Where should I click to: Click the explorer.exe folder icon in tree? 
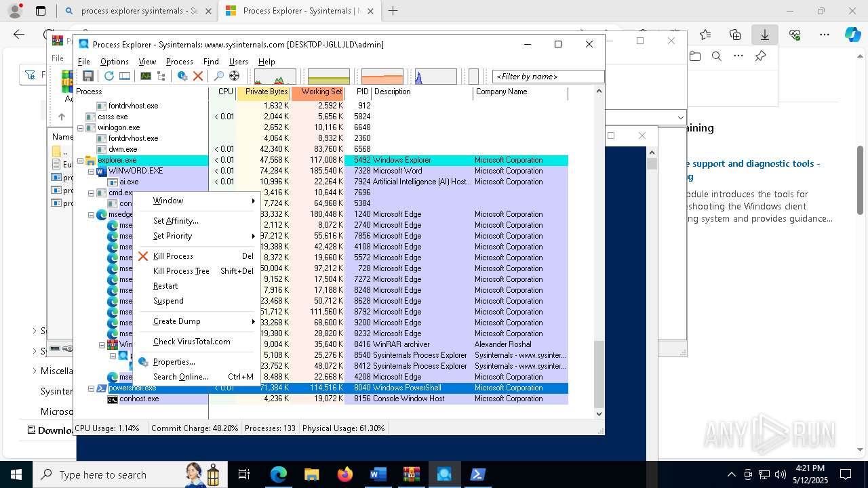coord(91,160)
